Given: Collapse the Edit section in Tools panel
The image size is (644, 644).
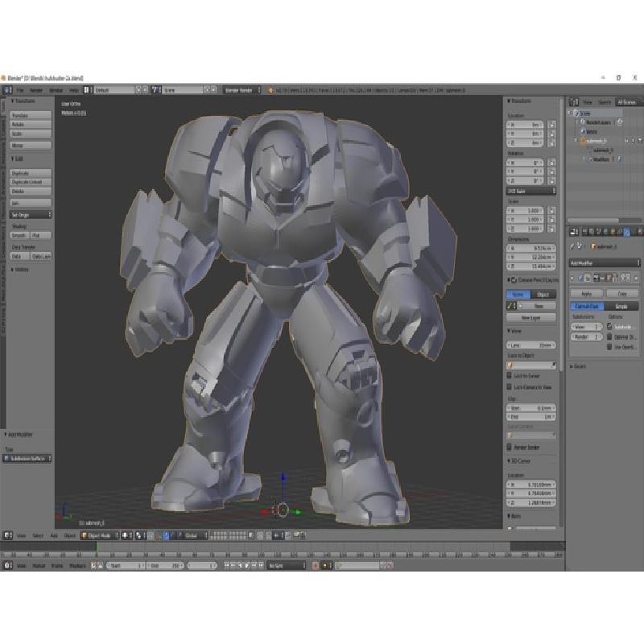Looking at the screenshot, I should click(17, 159).
